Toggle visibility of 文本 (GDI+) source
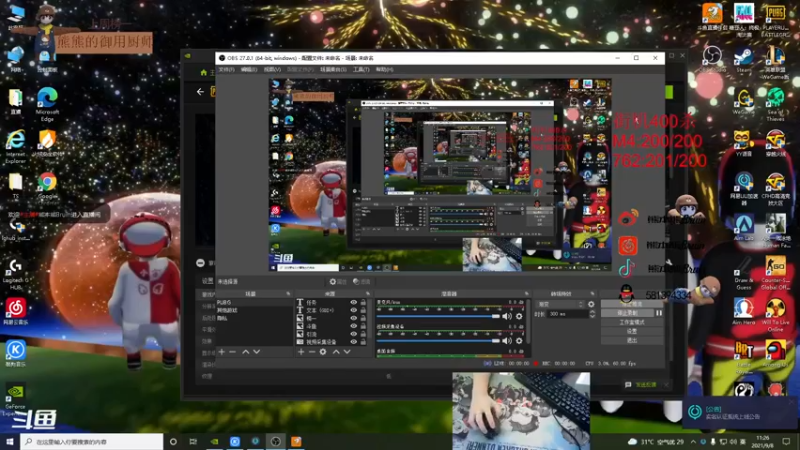The width and height of the screenshot is (800, 450). [354, 310]
